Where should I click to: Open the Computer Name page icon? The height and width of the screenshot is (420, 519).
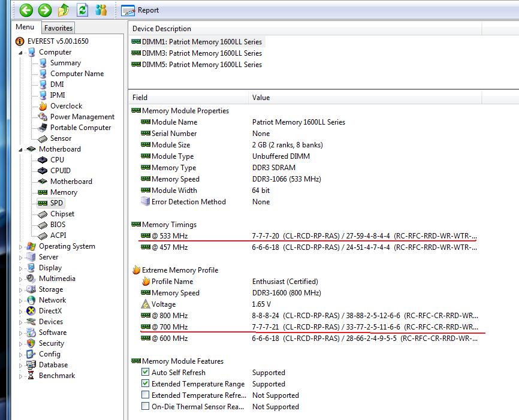click(x=43, y=74)
